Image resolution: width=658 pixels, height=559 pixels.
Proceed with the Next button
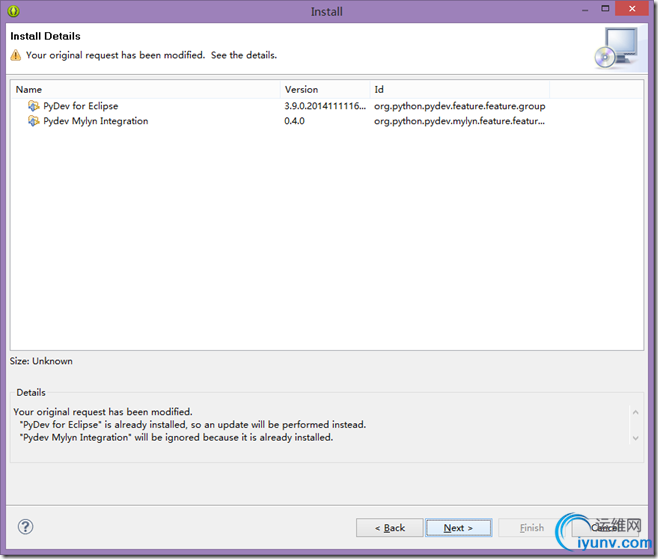coord(458,528)
